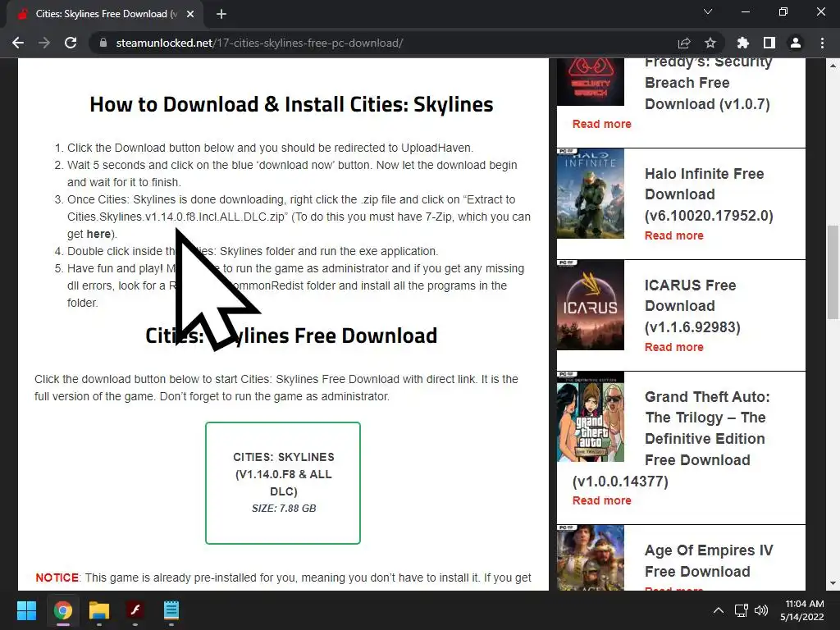Click the red NOTICE text
The height and width of the screenshot is (630, 840).
57,577
